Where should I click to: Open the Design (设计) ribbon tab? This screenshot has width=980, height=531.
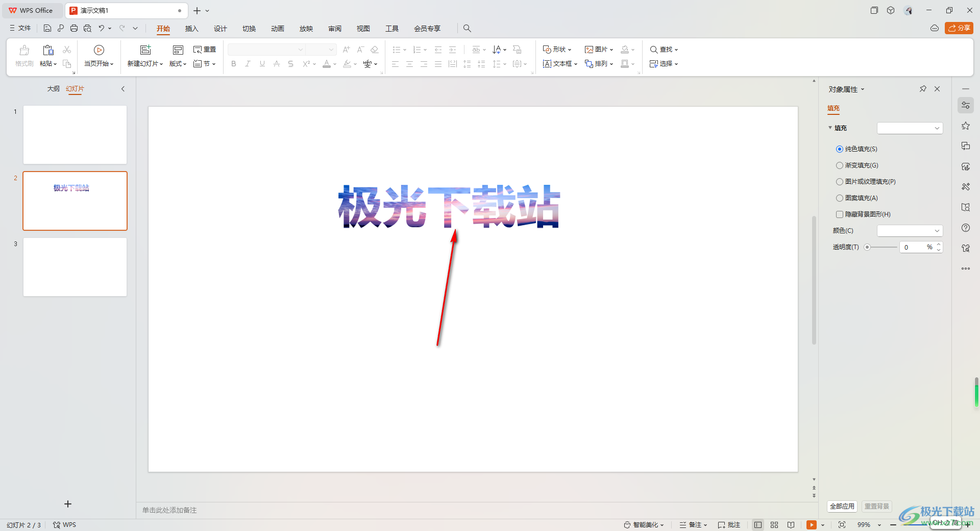click(x=220, y=29)
